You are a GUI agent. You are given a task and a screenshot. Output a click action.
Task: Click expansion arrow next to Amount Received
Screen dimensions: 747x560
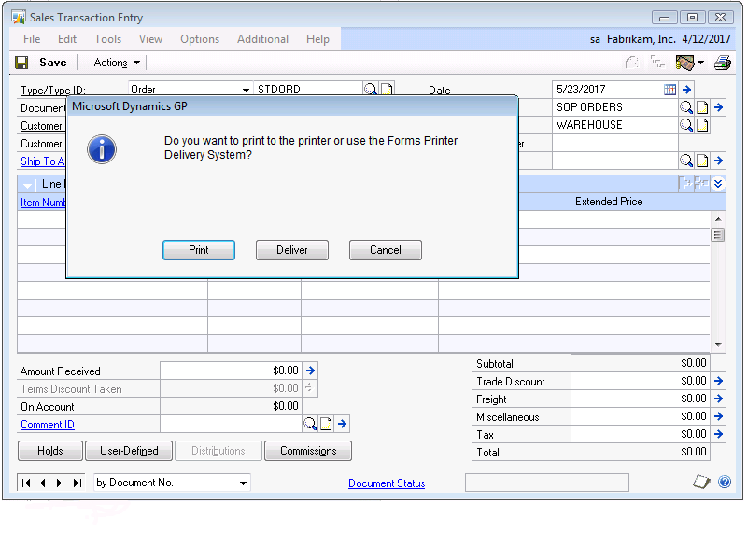311,371
